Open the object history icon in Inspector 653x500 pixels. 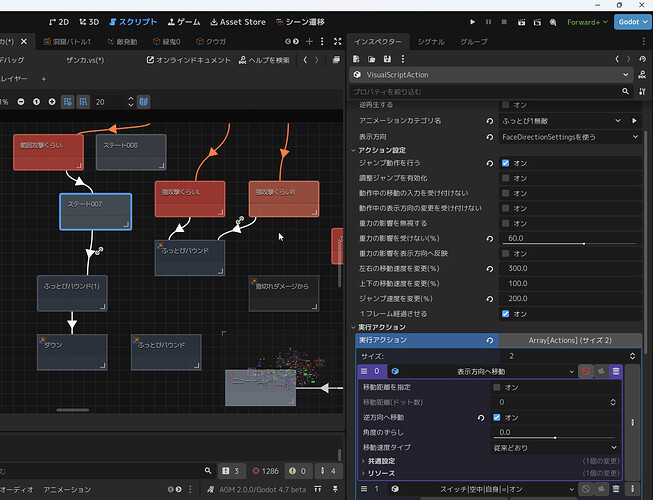coord(643,59)
